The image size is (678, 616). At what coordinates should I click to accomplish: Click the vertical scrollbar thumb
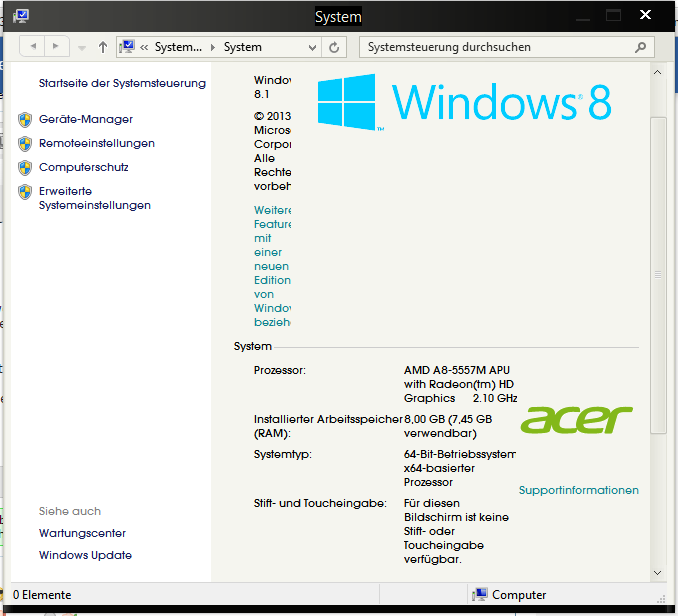[x=658, y=275]
